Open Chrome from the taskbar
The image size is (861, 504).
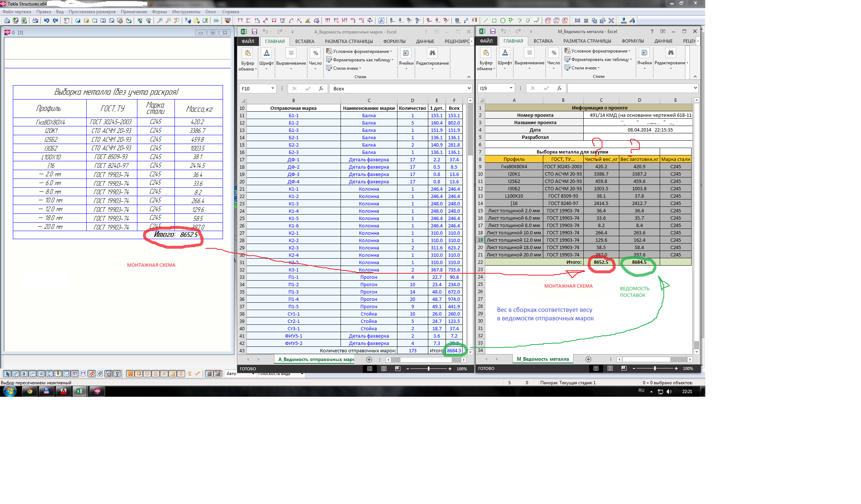(30, 391)
